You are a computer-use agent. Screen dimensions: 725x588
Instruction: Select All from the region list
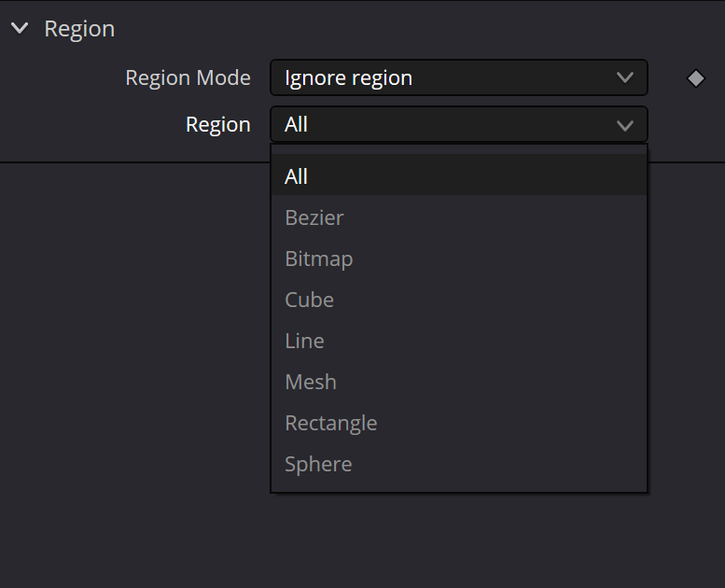(x=459, y=175)
